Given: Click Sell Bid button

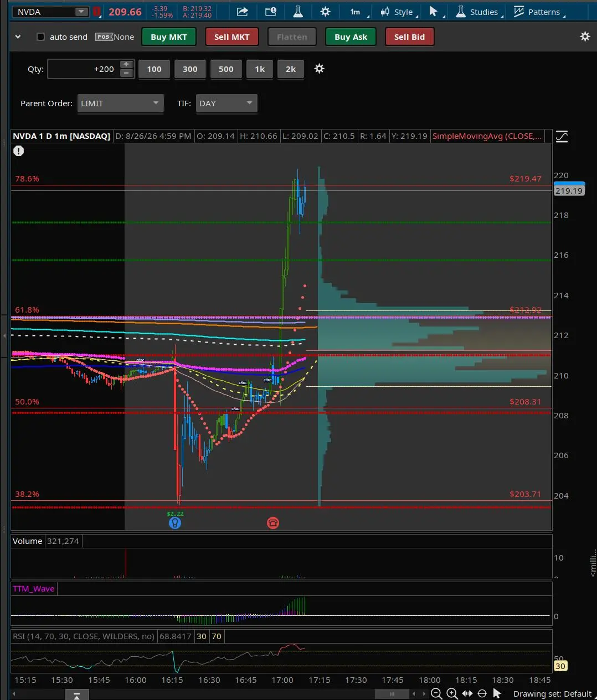Looking at the screenshot, I should [x=409, y=37].
